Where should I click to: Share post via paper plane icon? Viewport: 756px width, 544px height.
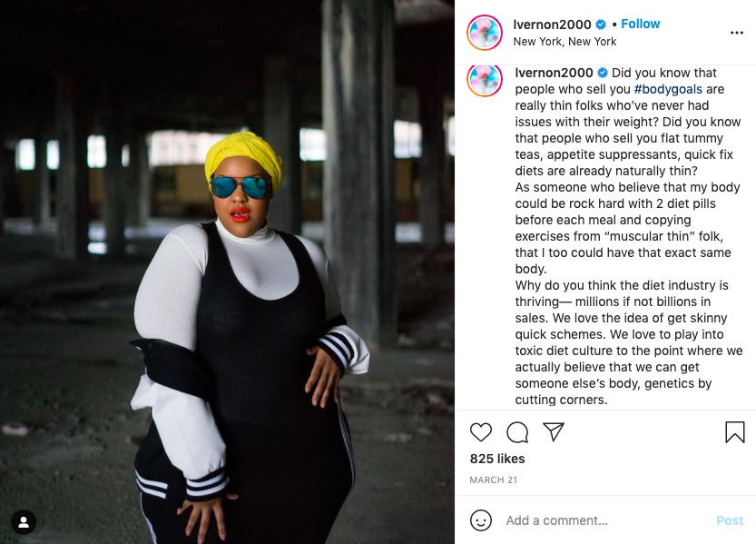pos(554,432)
